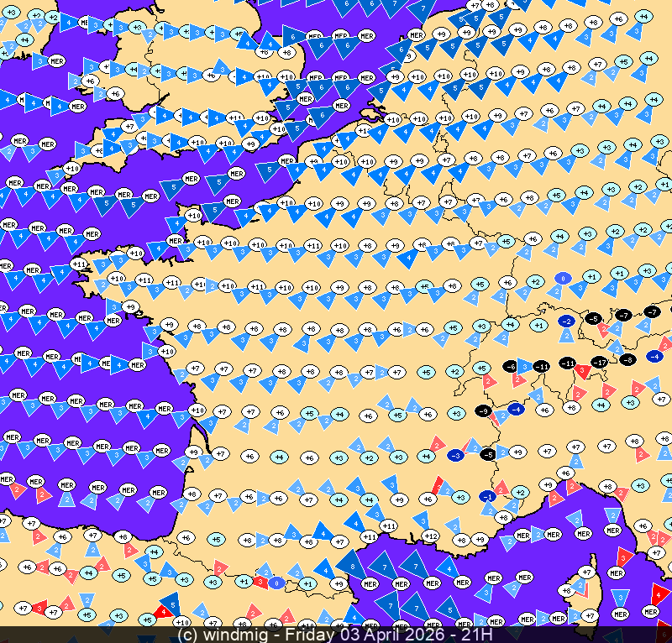Click red force-4 arrow beside the blue 5
Image resolution: width=672 pixels, height=643 pixels.
(x=160, y=615)
